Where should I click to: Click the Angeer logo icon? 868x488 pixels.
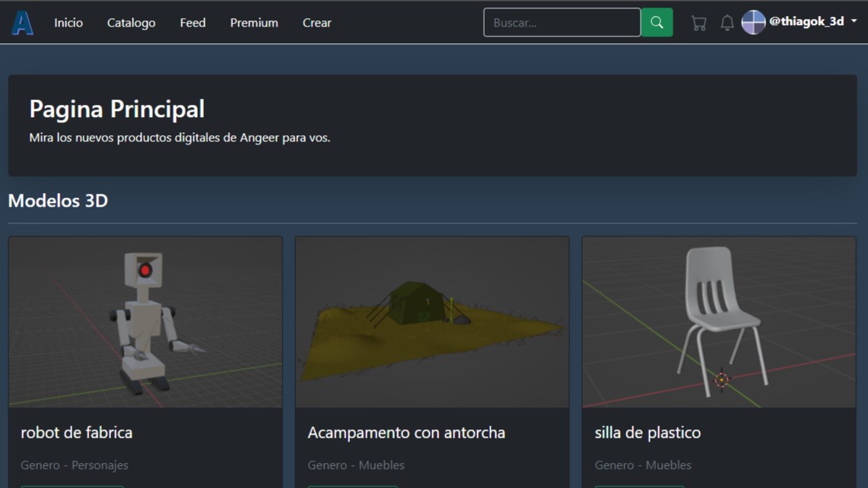click(x=23, y=23)
